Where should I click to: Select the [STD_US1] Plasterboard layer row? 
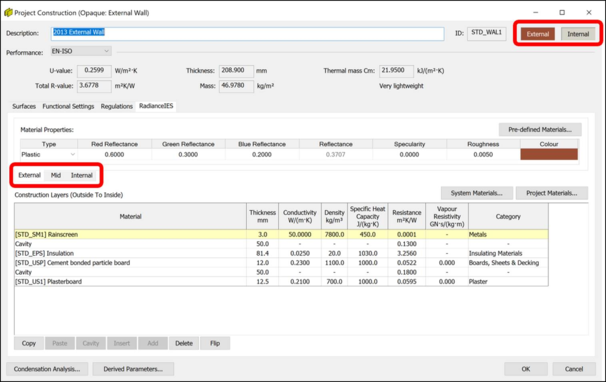pyautogui.click(x=281, y=281)
